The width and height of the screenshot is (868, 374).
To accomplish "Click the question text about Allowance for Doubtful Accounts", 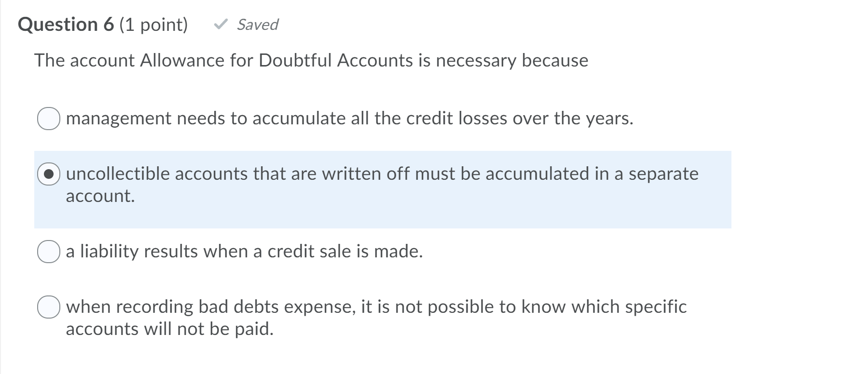I will [310, 60].
